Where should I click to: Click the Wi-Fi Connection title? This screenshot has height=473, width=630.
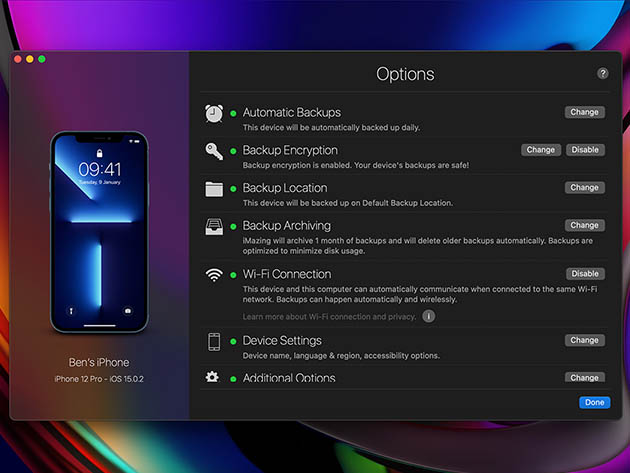point(287,274)
